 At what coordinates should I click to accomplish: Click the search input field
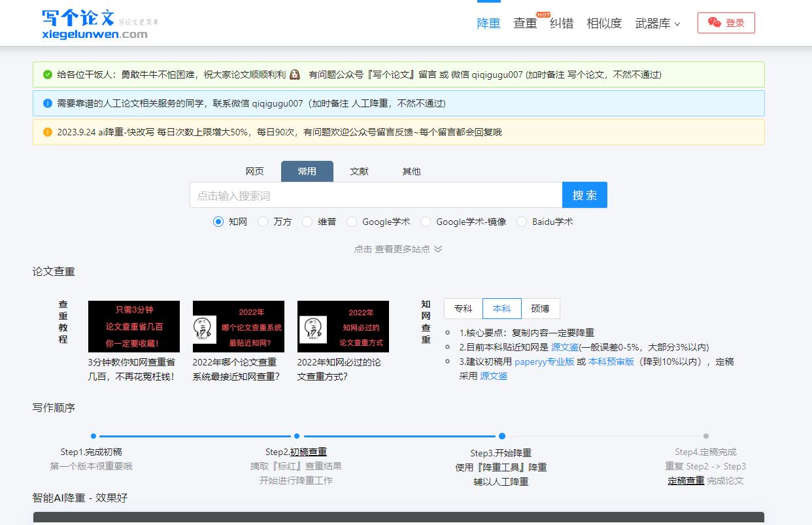click(x=376, y=195)
